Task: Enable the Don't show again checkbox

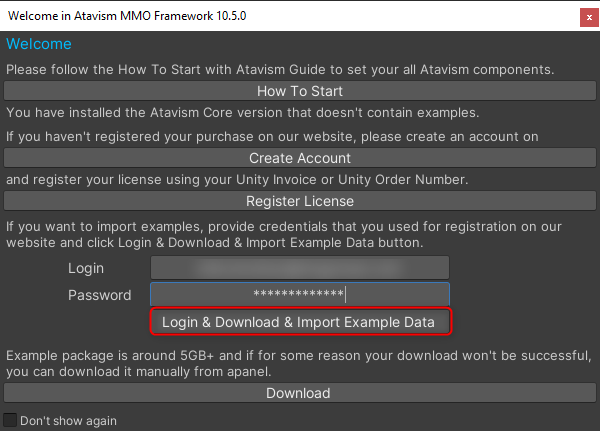Action: pyautogui.click(x=10, y=420)
